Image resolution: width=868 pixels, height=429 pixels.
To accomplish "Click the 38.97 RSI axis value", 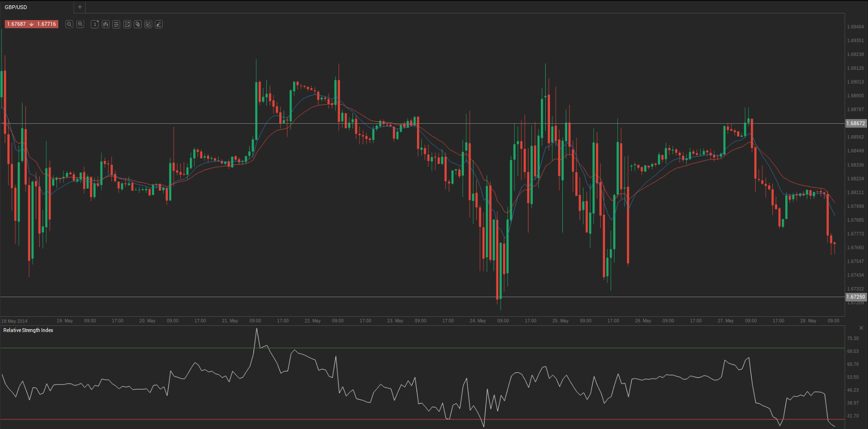I will point(853,403).
